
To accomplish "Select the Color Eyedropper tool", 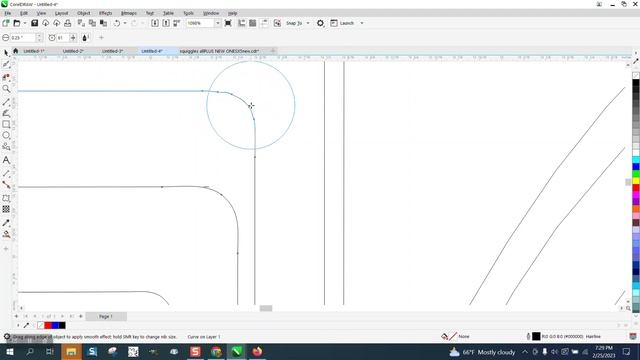I will [x=6, y=223].
